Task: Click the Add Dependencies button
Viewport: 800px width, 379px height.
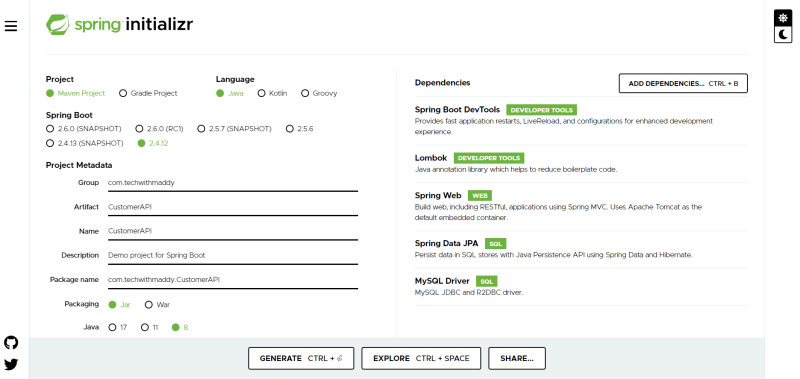Action: coord(683,83)
